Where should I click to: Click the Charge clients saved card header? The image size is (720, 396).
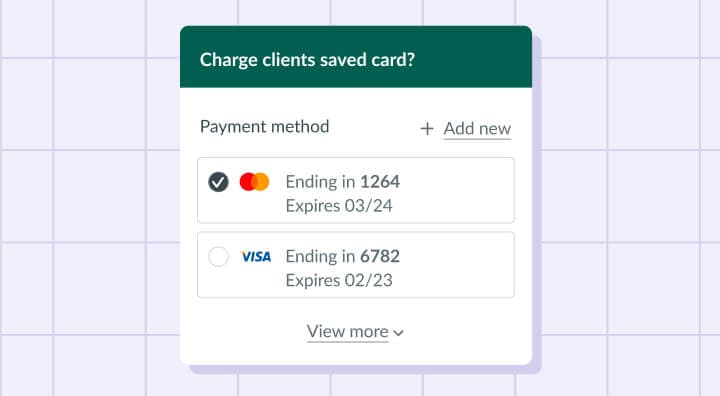(x=307, y=60)
